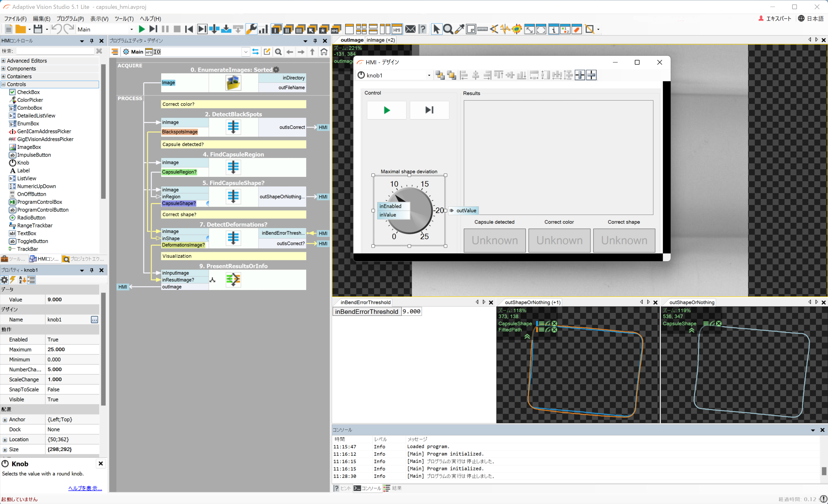Open the Main macrofilter dropdown in toolbar
Screen dimensions: 828x504
131,29
